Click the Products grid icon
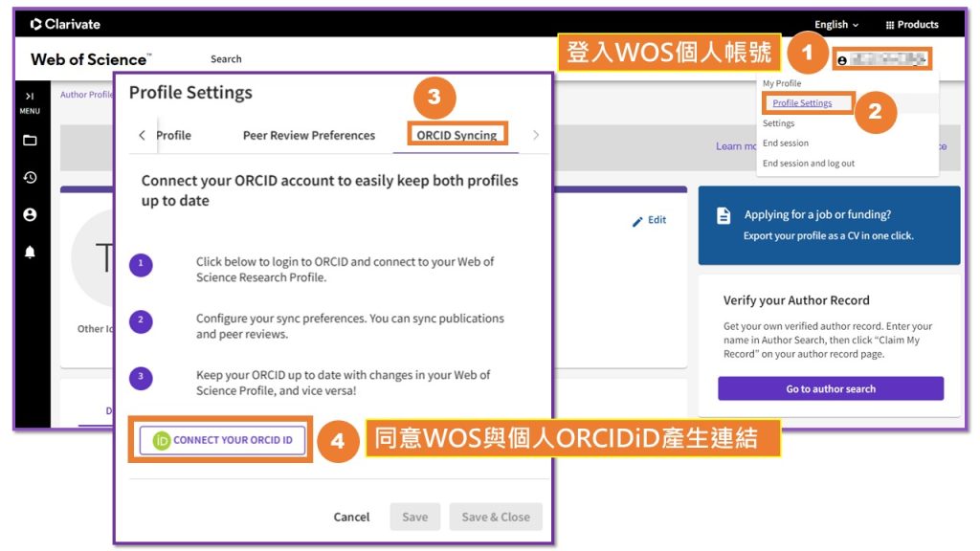 889,25
